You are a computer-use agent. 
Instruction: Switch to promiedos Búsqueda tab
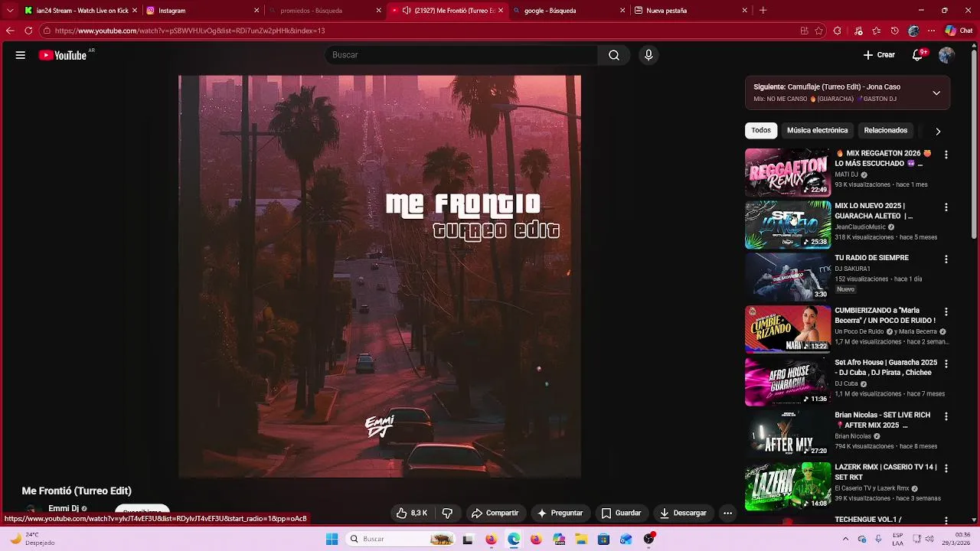point(325,11)
